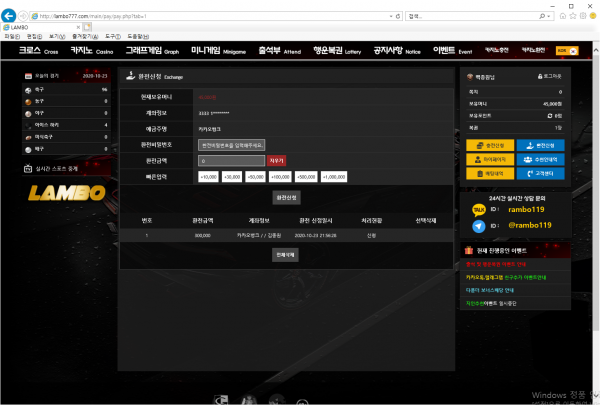Viewport: 600px width, 405px height.
Task: Add +500,000 quick amount
Action: click(306, 177)
